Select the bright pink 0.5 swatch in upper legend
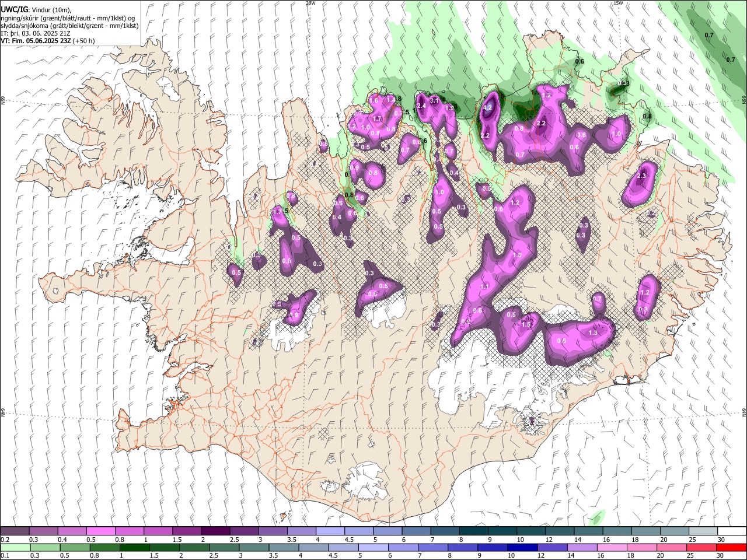Screen dimensions: 747x560 coord(100,531)
